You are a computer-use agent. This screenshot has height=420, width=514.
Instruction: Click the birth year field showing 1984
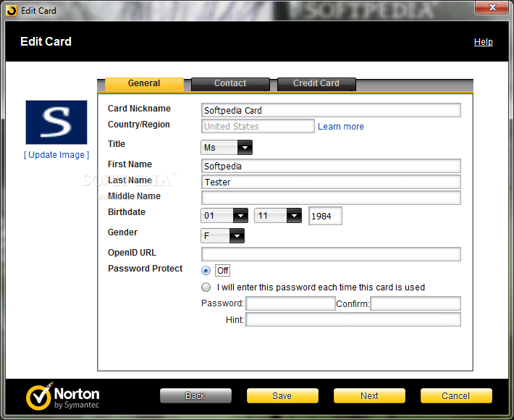coord(325,216)
